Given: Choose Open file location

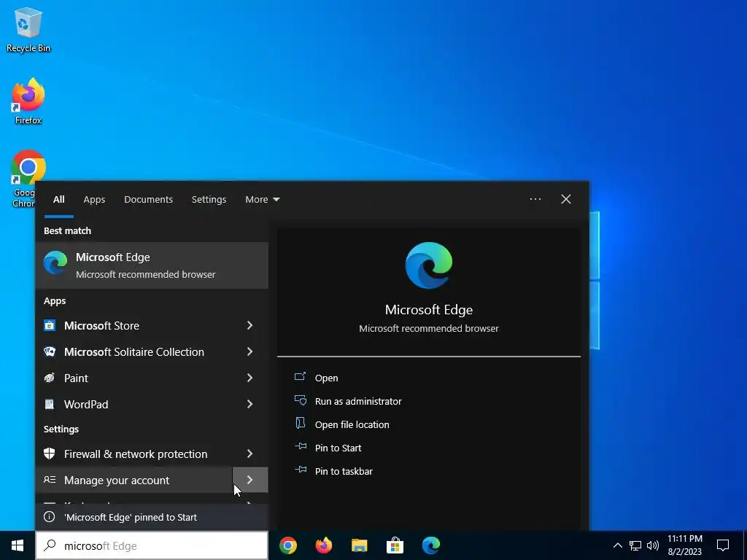Looking at the screenshot, I should [352, 425].
